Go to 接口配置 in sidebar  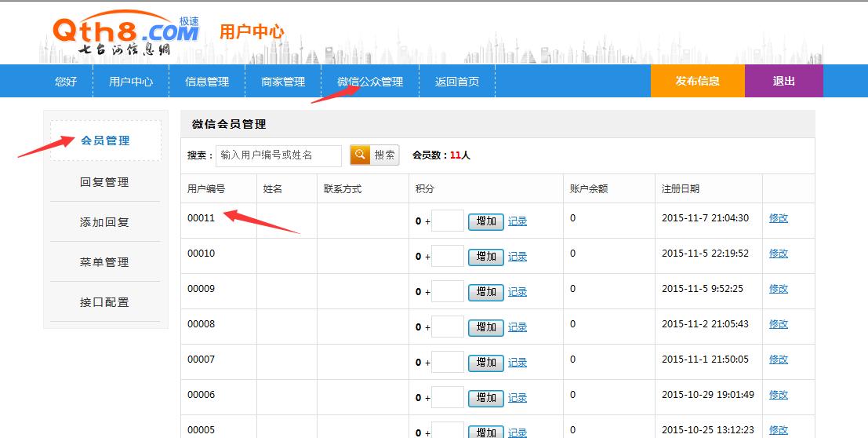tap(104, 302)
